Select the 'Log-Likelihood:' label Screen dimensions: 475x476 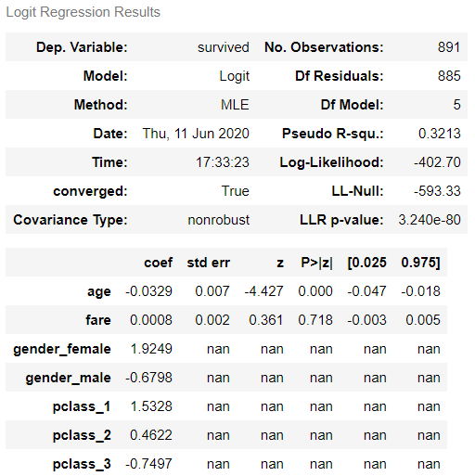pos(331,162)
